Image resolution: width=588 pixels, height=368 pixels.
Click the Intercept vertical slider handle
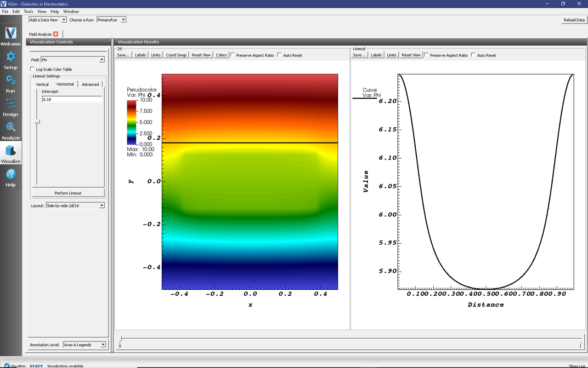tap(37, 121)
